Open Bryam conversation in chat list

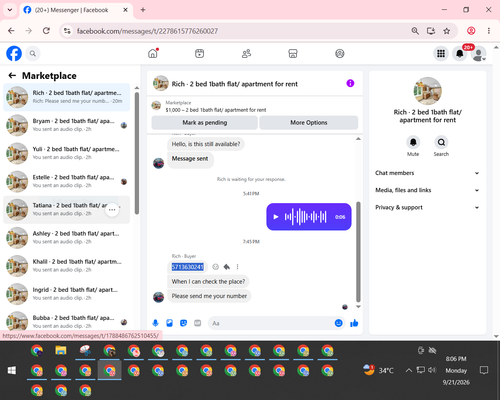point(67,125)
